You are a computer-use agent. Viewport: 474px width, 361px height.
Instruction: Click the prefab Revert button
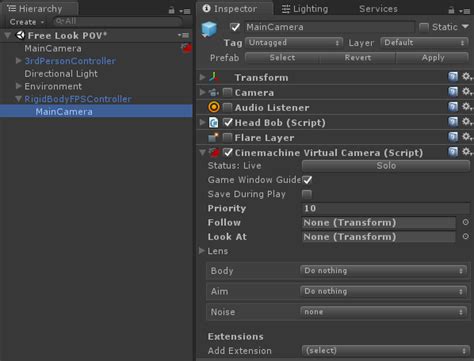point(358,58)
